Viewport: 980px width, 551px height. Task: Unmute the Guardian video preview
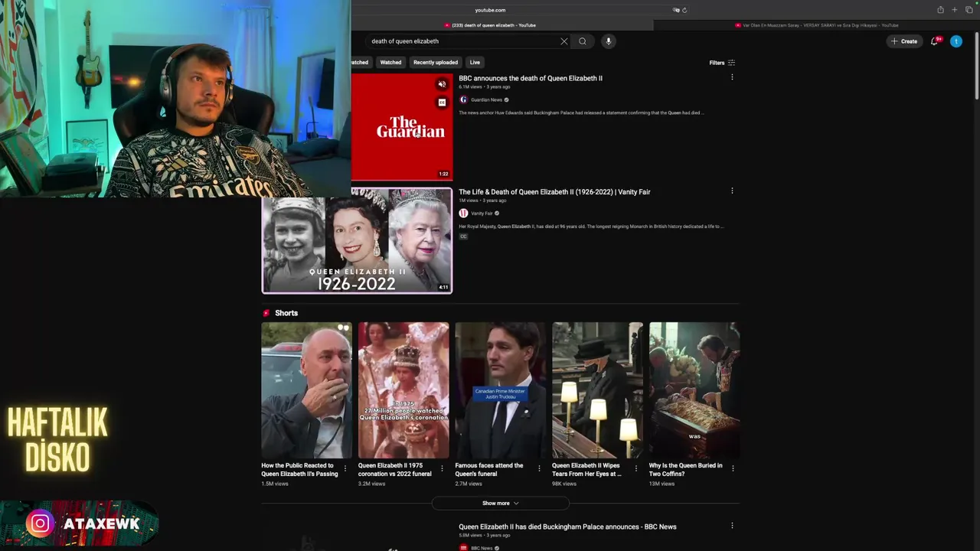tap(442, 84)
